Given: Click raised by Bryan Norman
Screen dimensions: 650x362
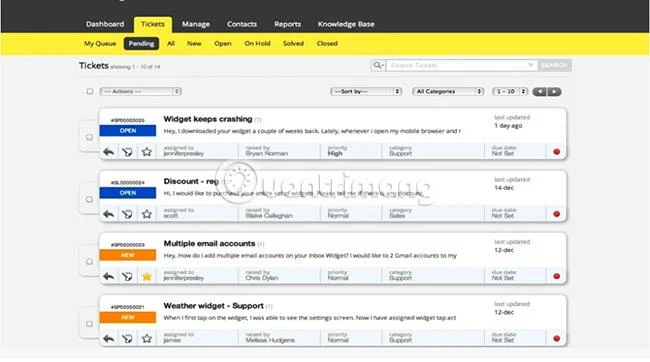Looking at the screenshot, I should click(x=267, y=153).
